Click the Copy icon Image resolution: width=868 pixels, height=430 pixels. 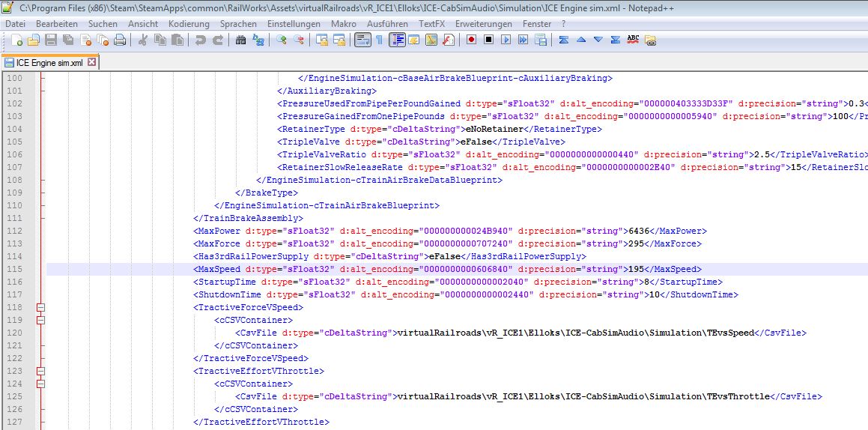tap(160, 40)
